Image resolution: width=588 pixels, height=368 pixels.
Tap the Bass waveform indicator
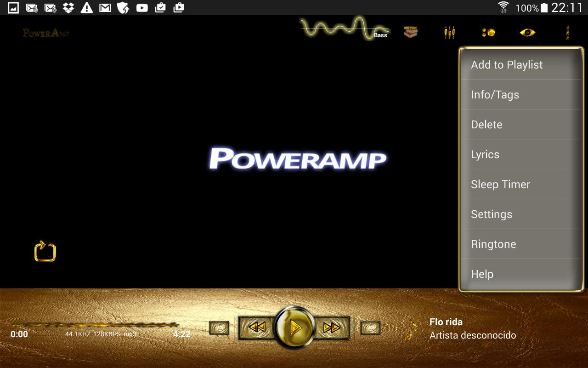point(345,29)
